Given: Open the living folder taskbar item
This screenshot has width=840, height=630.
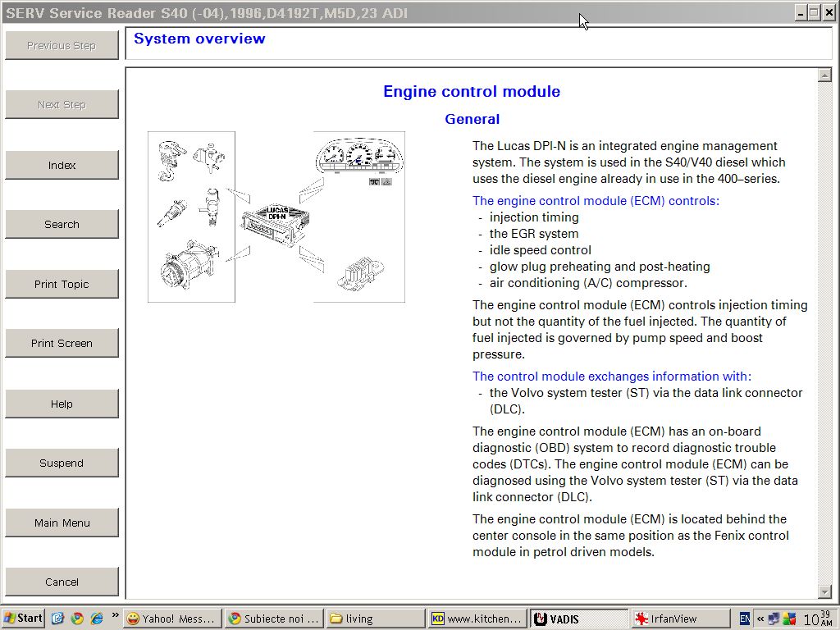Looking at the screenshot, I should coord(376,619).
